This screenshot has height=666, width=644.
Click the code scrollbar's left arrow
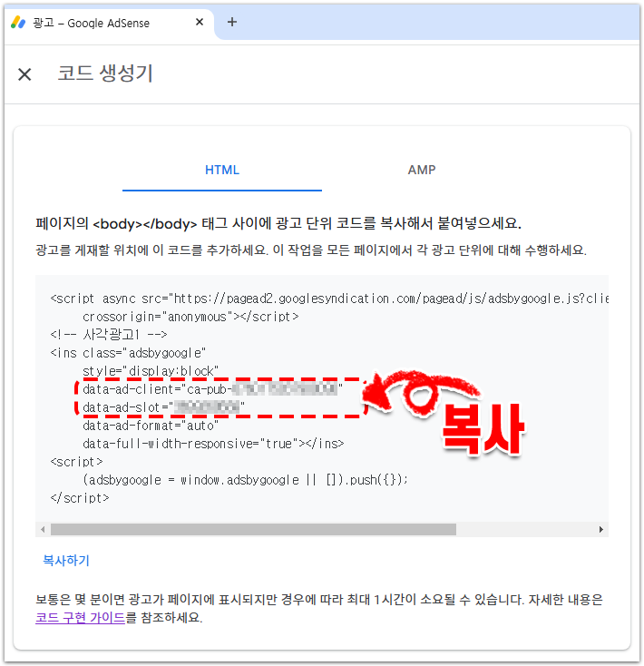43,529
